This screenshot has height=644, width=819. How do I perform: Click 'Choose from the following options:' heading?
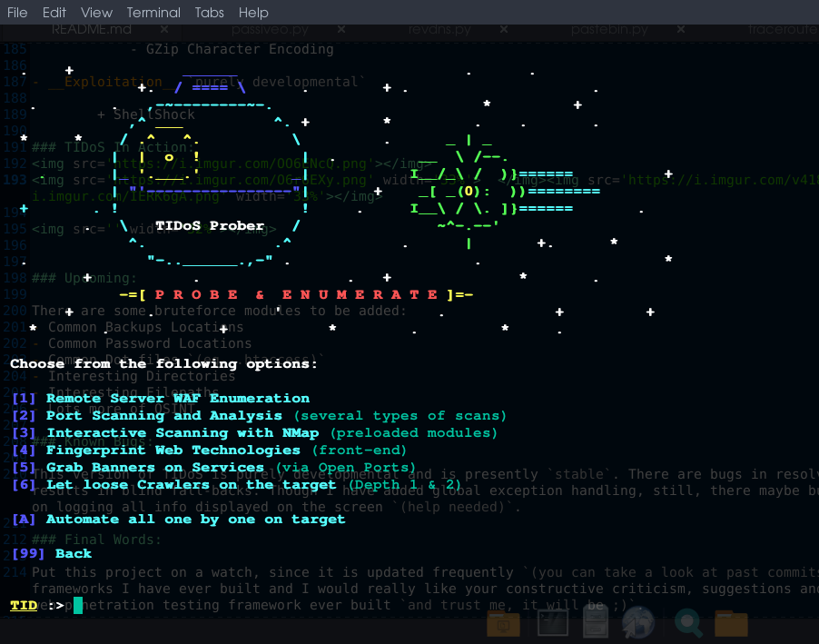(163, 364)
